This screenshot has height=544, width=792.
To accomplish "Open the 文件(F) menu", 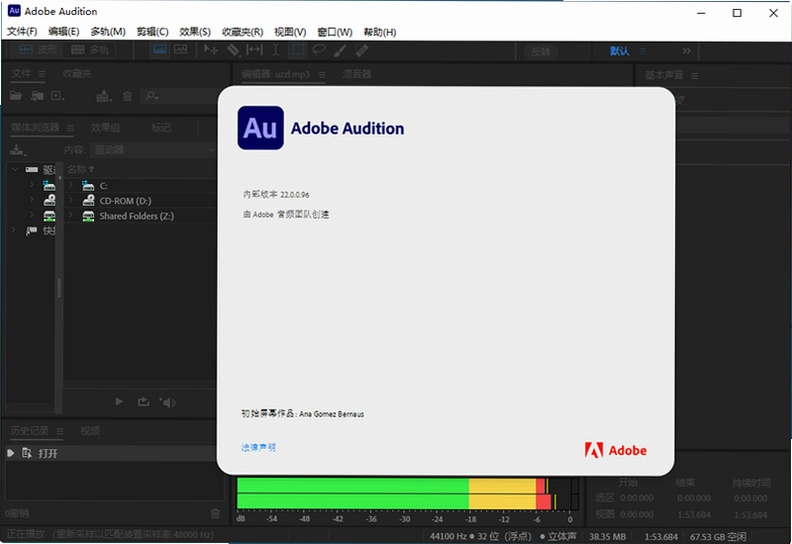I will click(x=22, y=32).
